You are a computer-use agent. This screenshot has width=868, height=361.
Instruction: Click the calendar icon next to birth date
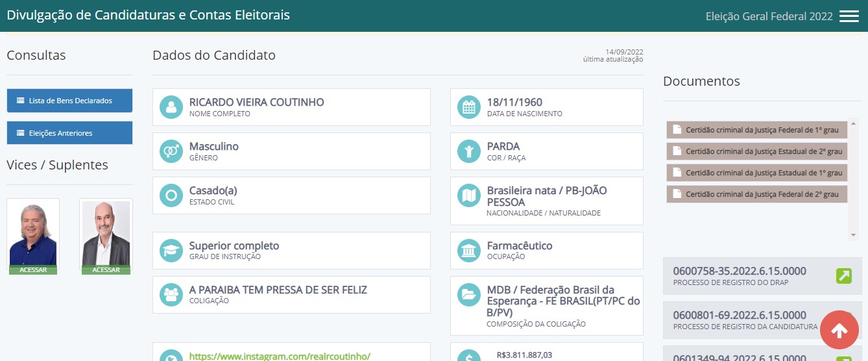tap(469, 107)
